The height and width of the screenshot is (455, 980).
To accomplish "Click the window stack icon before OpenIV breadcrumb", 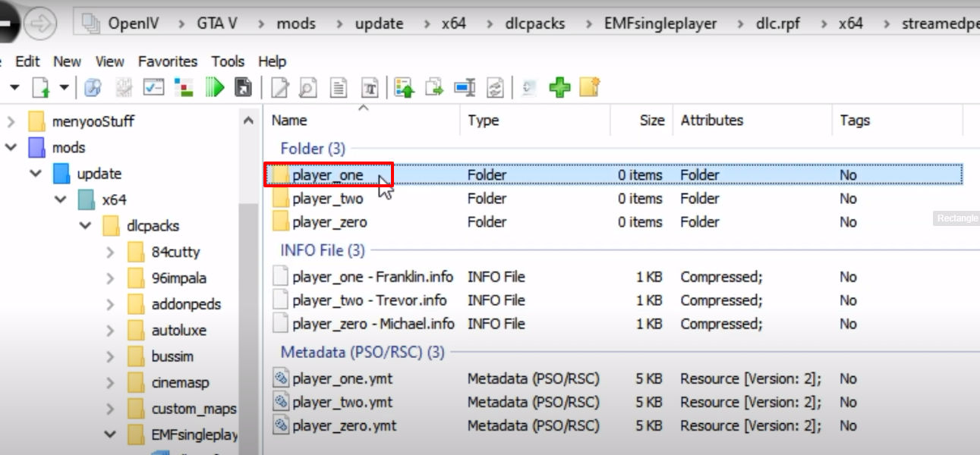I will pos(91,24).
